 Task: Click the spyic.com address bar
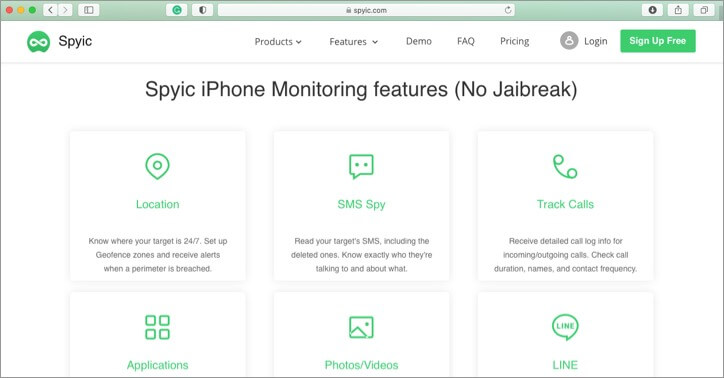(366, 10)
